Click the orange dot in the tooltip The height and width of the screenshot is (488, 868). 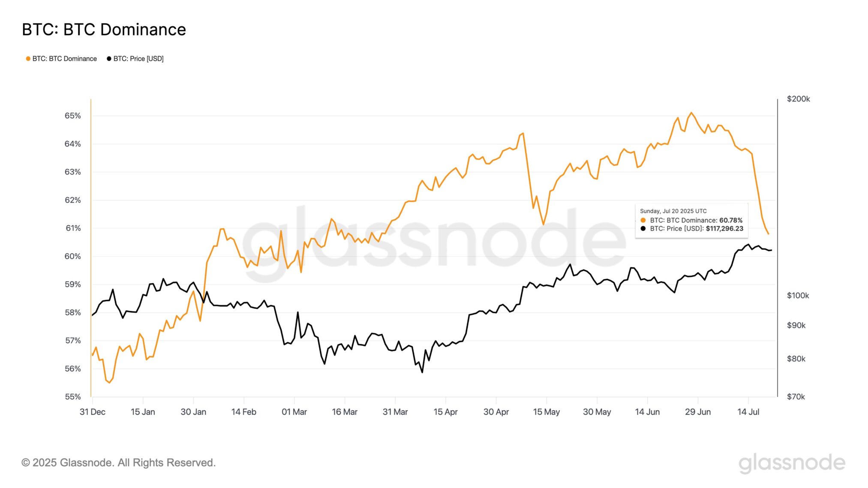click(643, 220)
